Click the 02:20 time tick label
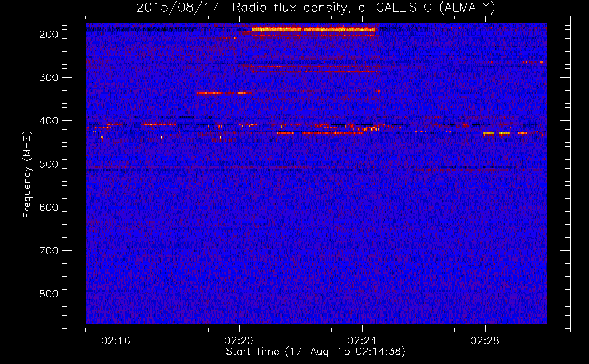 tap(239, 341)
